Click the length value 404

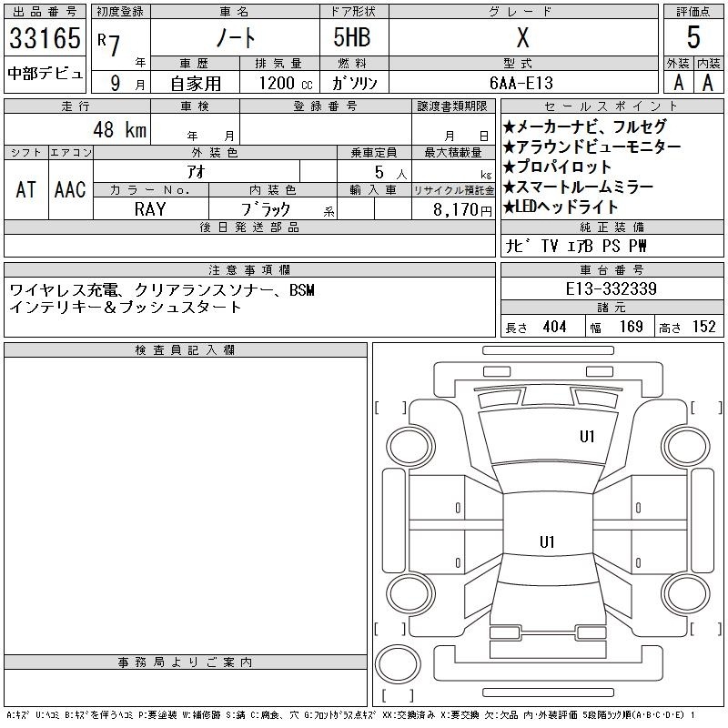coord(554,327)
